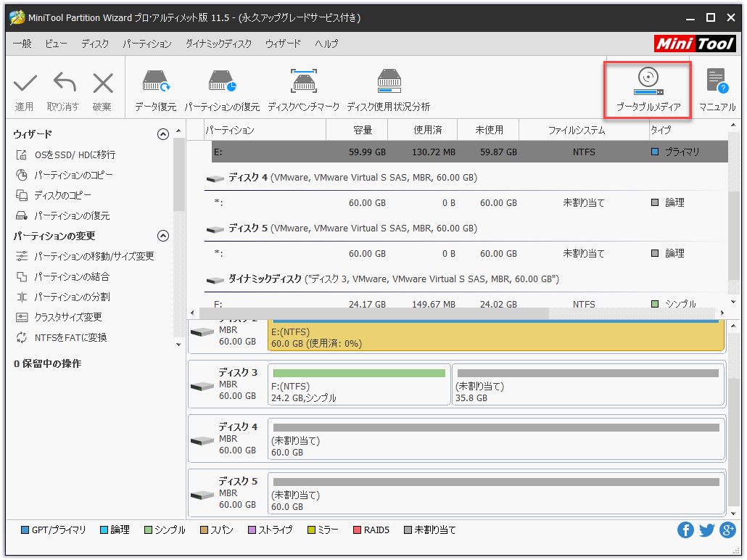Viewport: 747px width, 560px height.
Task: Select ディスク 4 unallocated 60.0 GB block
Action: coord(496,440)
